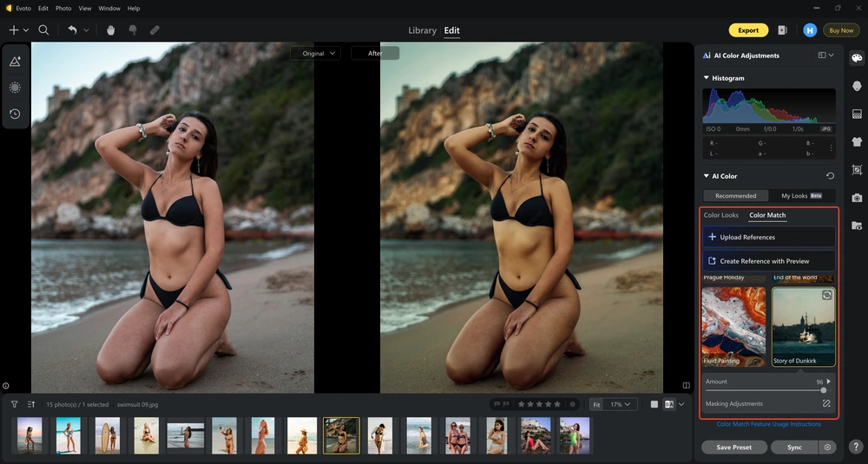Click Upload References button
Screen dimensions: 868x464
pyautogui.click(x=769, y=237)
